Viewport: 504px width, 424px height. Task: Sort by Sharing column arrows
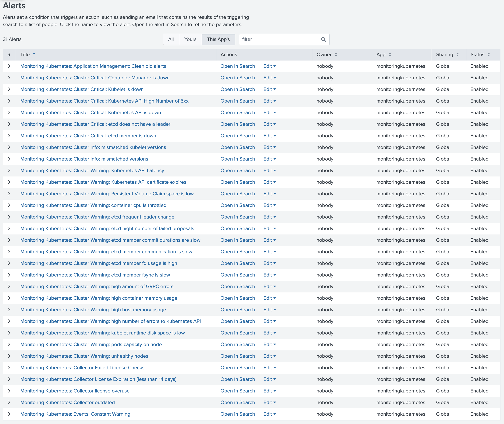click(457, 55)
